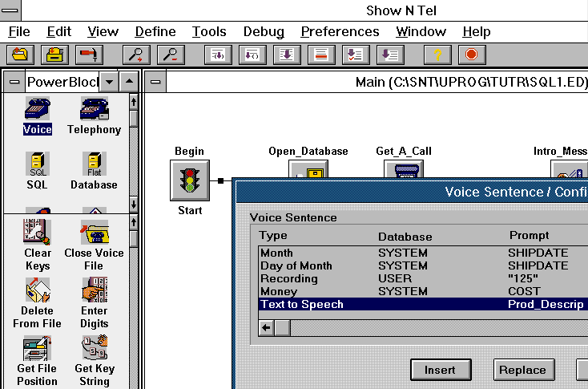Screen dimensions: 588x389
Task: Zoom in with the magnifier plus icon
Action: (136, 55)
